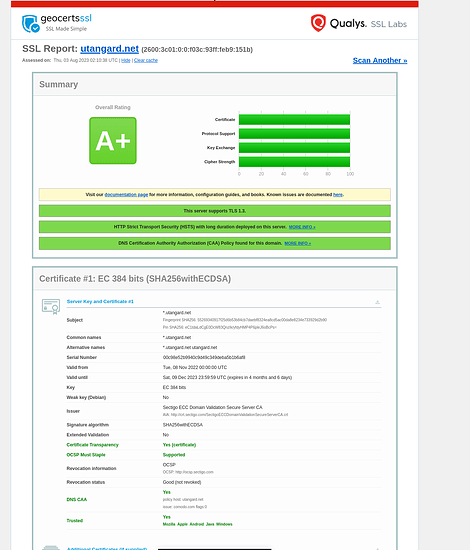
Task: Open the documentation page link
Action: pyautogui.click(x=126, y=195)
